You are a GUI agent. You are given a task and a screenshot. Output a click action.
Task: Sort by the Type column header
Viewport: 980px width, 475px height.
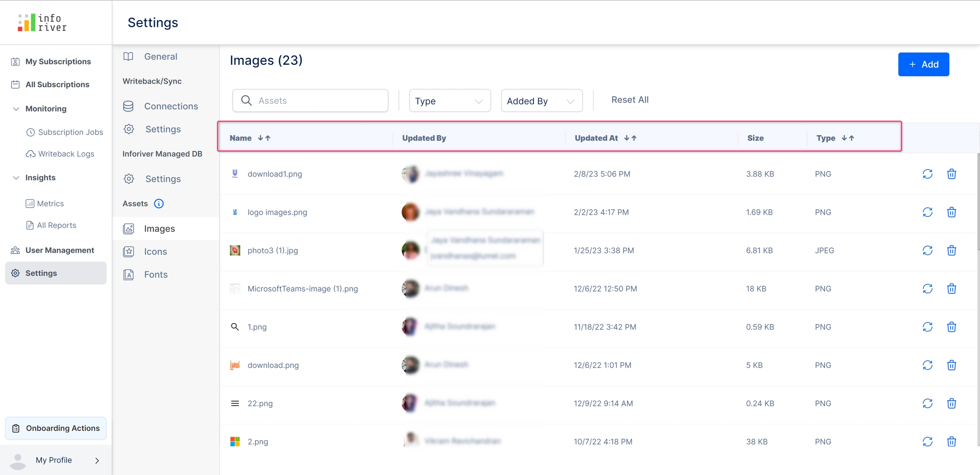[x=848, y=138]
